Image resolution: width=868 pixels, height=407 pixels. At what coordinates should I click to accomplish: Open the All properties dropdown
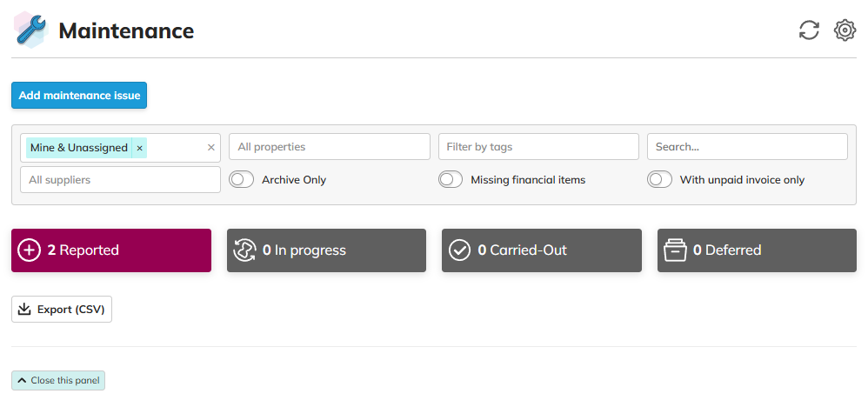329,147
